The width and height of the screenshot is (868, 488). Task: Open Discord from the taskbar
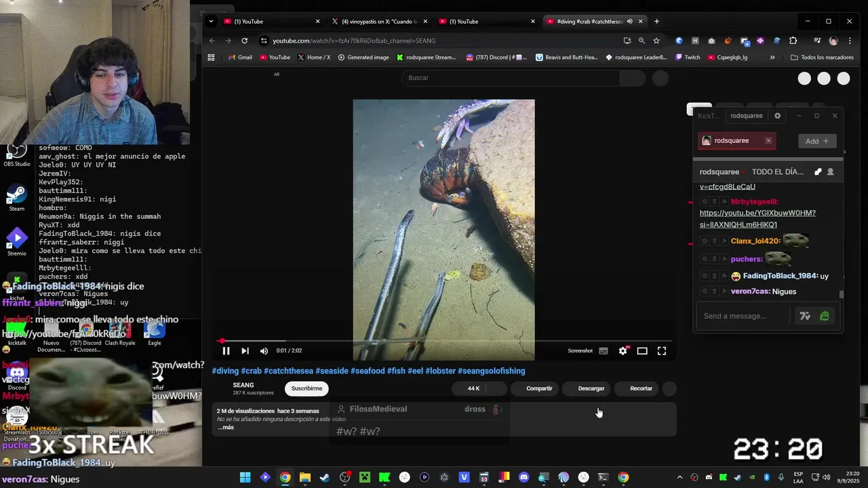[524, 477]
